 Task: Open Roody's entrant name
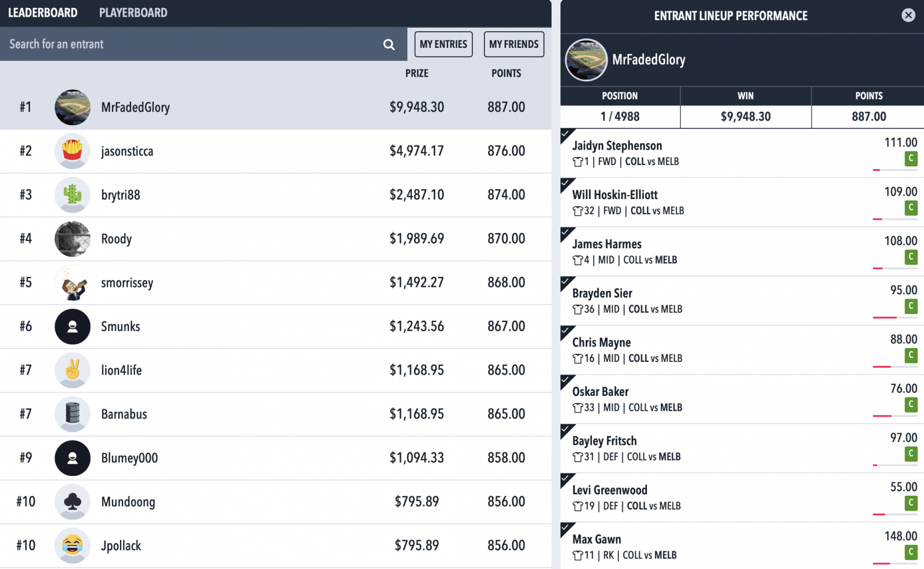coord(117,239)
